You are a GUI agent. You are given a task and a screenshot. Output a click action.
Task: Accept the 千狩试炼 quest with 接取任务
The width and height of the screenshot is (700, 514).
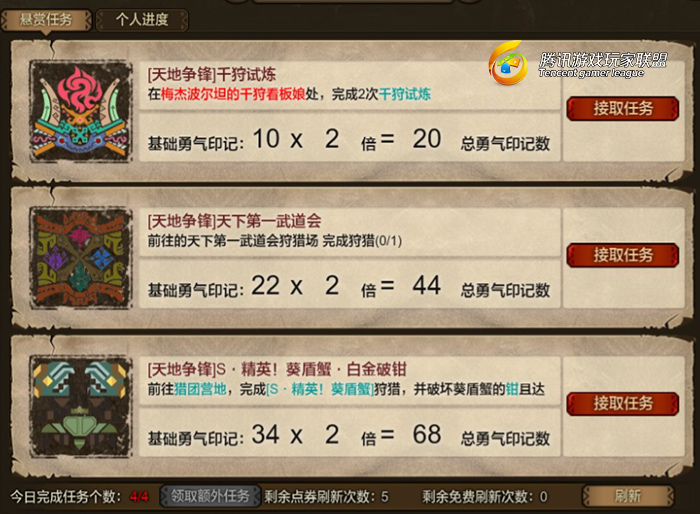[623, 109]
